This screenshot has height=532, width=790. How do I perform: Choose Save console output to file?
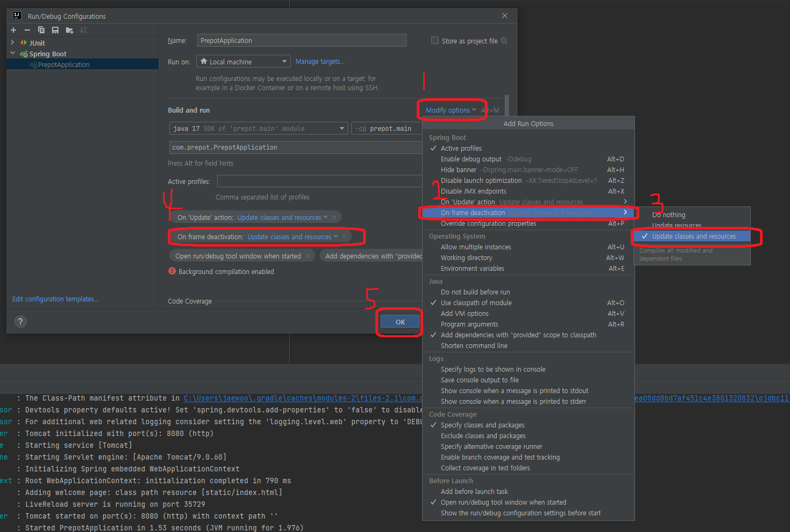point(528,380)
